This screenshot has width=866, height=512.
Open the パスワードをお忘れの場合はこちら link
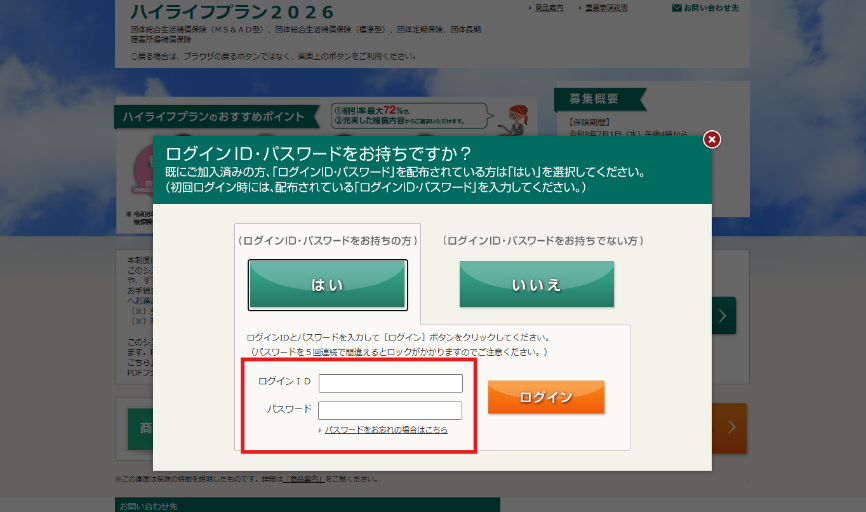coord(386,430)
